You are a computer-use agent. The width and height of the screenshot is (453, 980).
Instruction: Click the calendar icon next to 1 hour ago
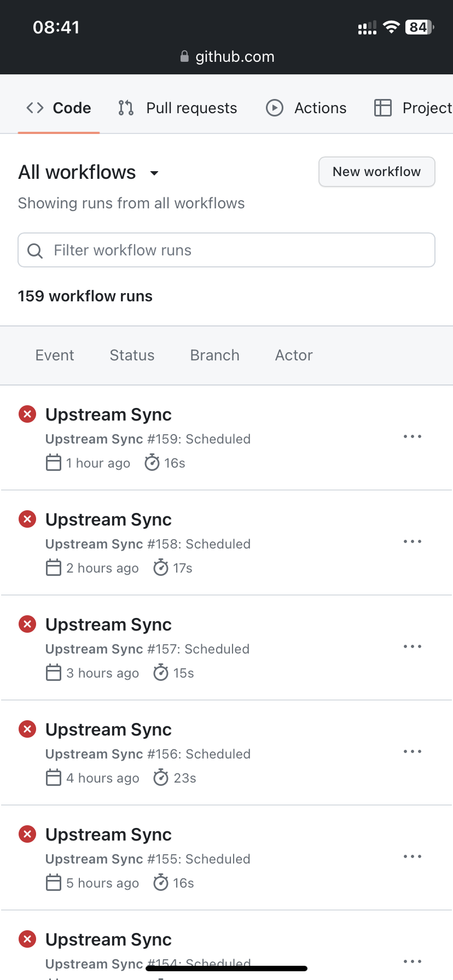(53, 463)
